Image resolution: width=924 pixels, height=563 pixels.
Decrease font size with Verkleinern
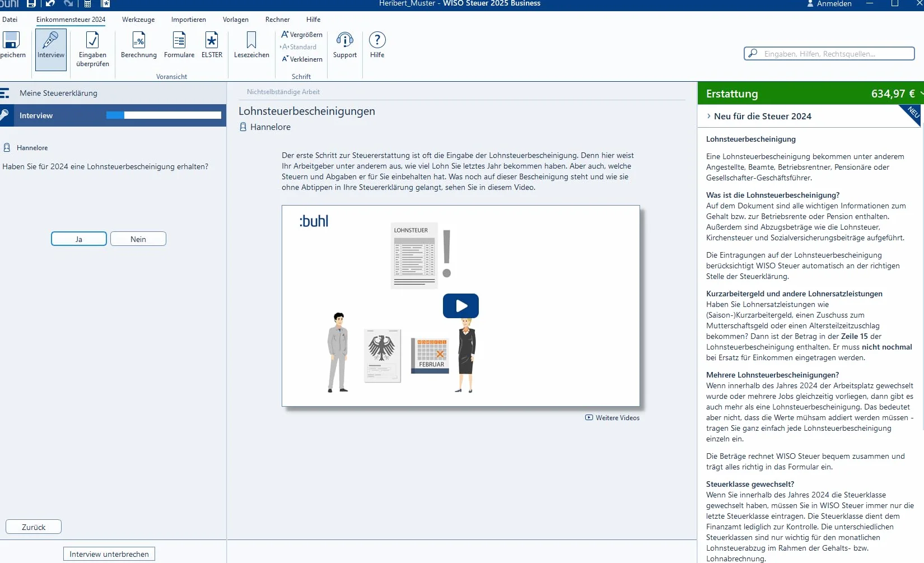302,59
